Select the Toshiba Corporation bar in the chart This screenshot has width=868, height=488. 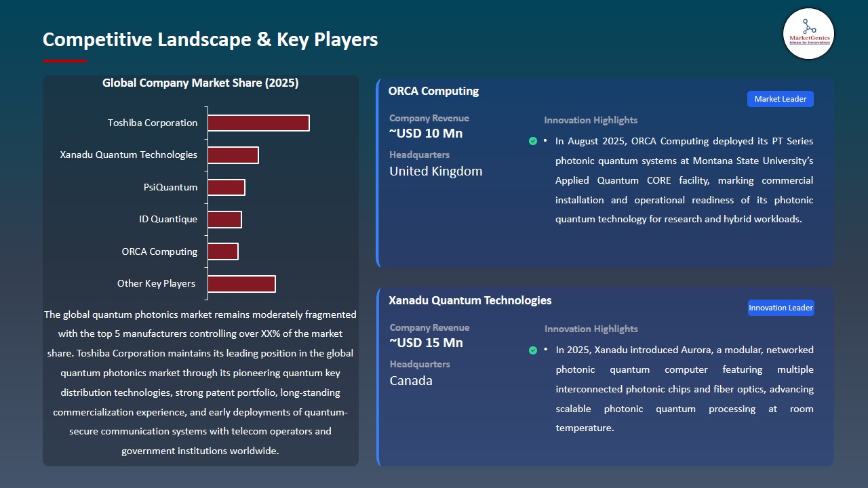(x=258, y=123)
